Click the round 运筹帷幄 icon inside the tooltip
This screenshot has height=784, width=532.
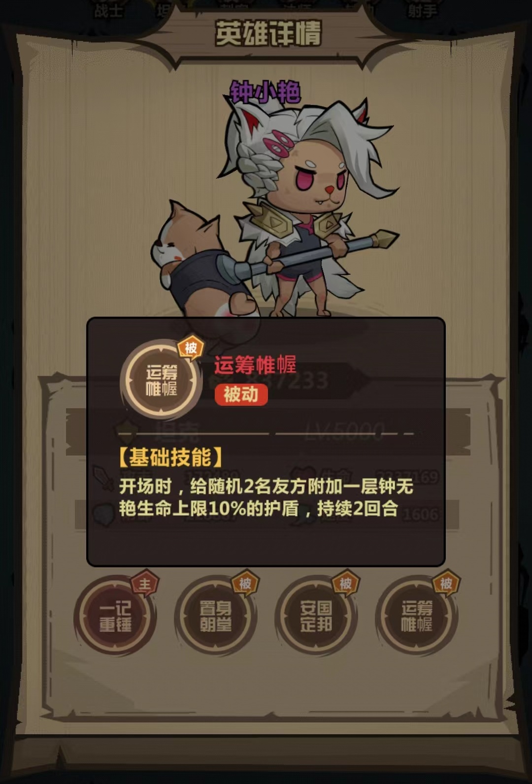pyautogui.click(x=161, y=380)
